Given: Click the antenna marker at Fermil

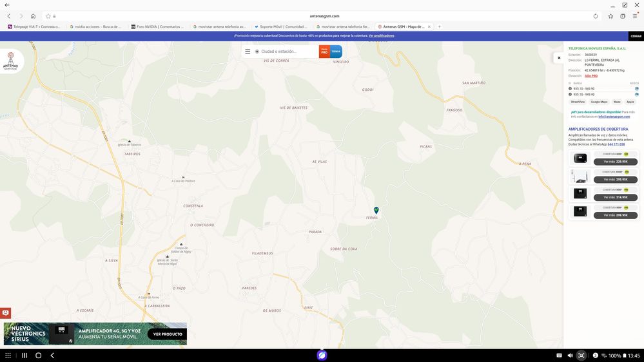Looking at the screenshot, I should 376,210.
